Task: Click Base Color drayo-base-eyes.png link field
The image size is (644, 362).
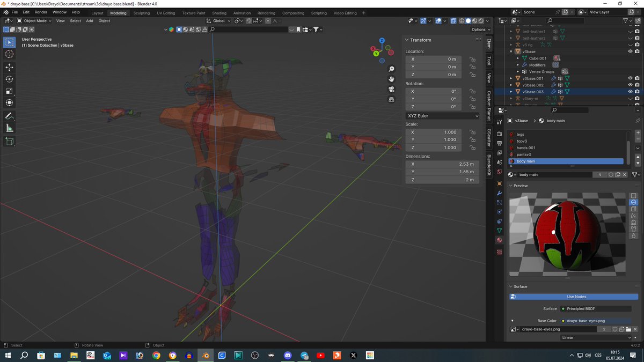Action: click(595, 321)
